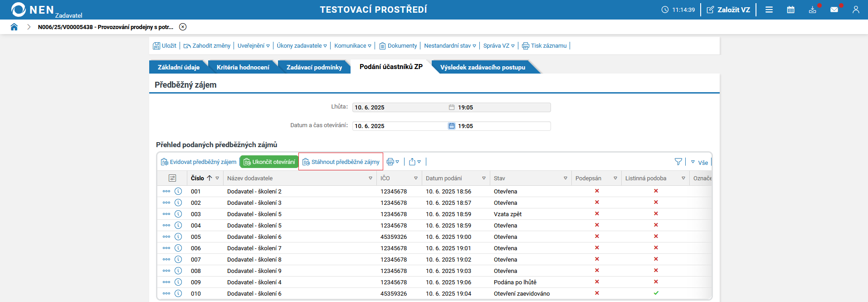868x302 pixels.
Task: Open the user profile icon
Action: tap(856, 10)
